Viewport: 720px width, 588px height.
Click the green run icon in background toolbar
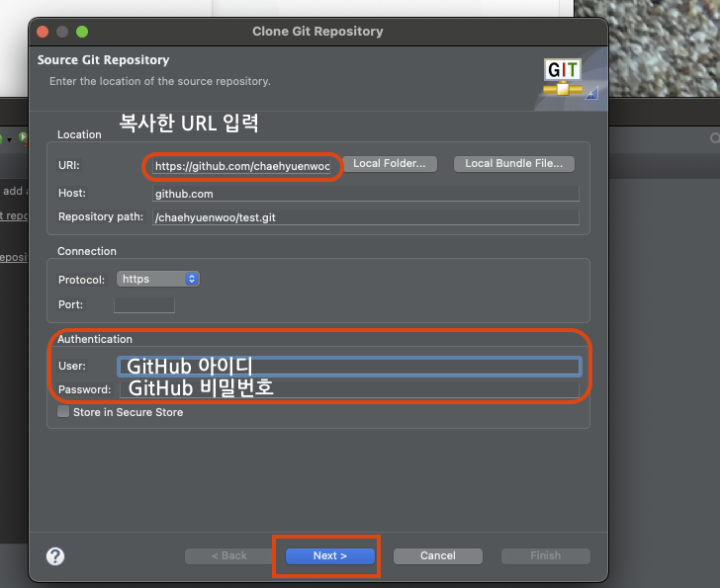coord(23,137)
